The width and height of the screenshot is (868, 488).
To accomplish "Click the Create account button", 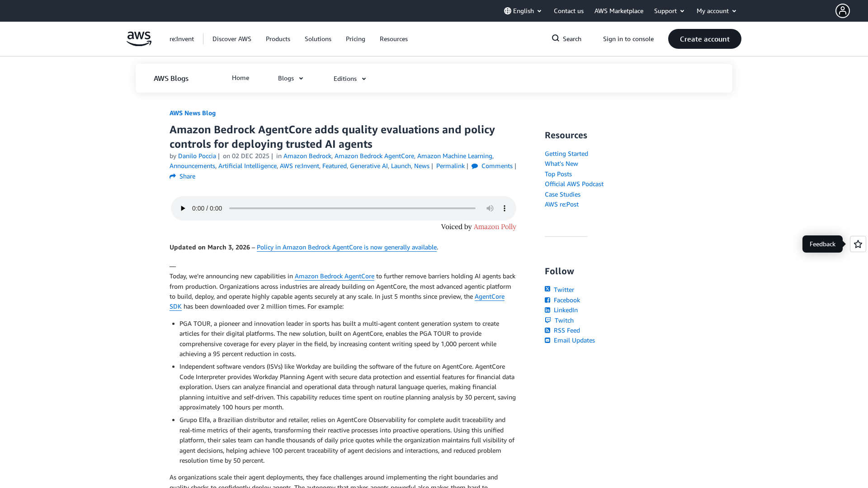I will 704,39.
